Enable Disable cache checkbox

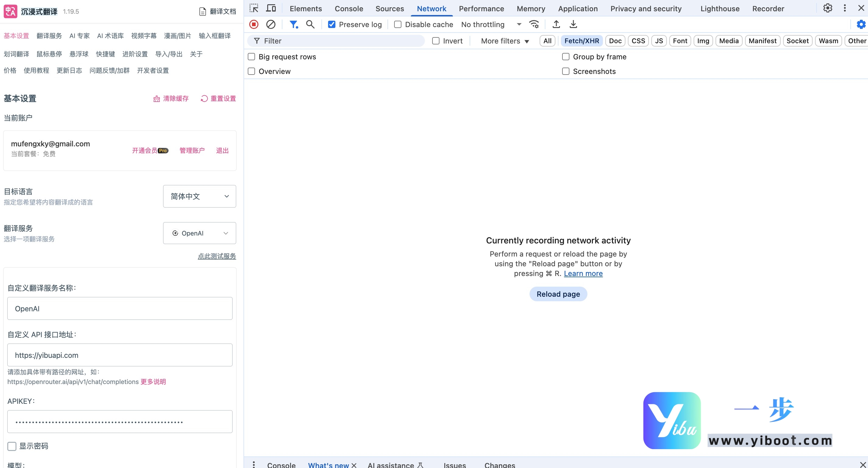pos(397,24)
